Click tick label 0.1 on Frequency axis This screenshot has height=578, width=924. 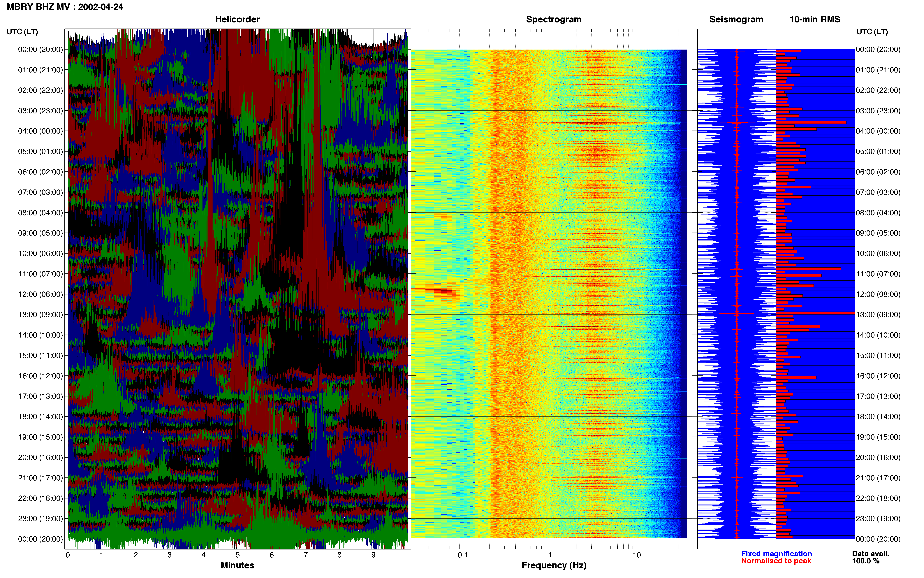[463, 555]
